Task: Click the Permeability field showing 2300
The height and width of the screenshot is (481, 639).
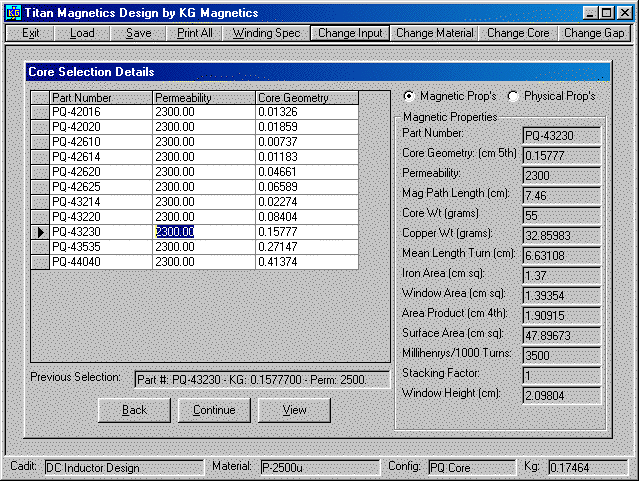Action: point(562,176)
